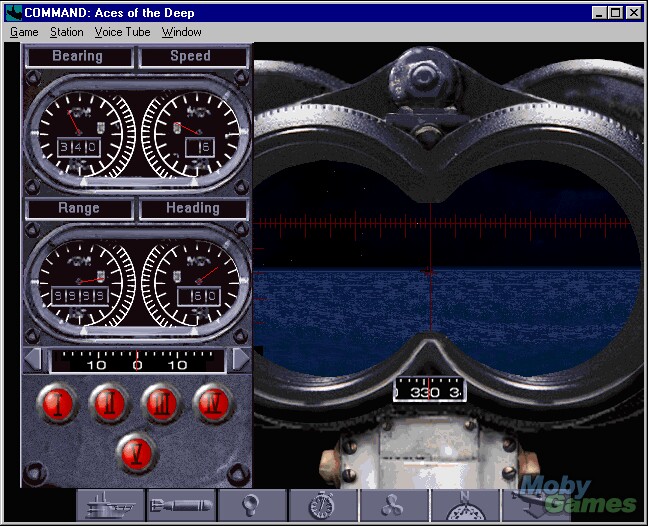Fire torpedo tube IV red button

(x=213, y=403)
